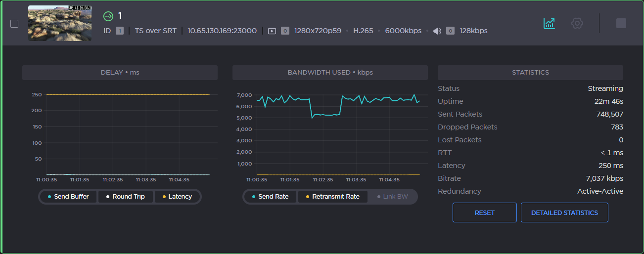This screenshot has width=644, height=254.
Task: Click the audio track 0 badge
Action: coord(450,31)
